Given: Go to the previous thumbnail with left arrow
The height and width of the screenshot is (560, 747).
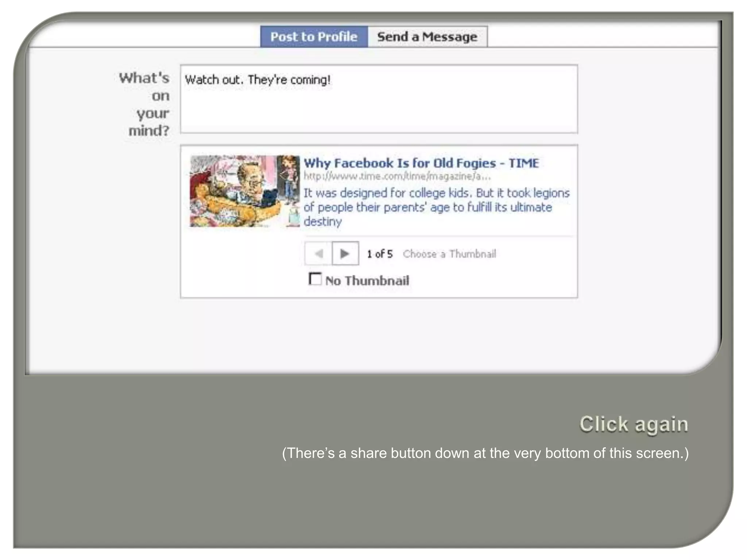Looking at the screenshot, I should (318, 253).
